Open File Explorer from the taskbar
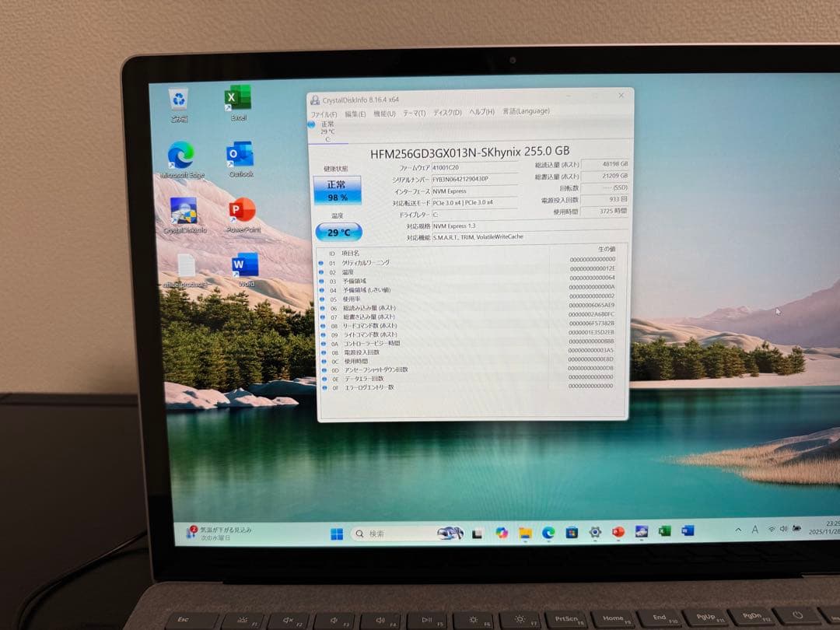The image size is (840, 630). click(525, 533)
